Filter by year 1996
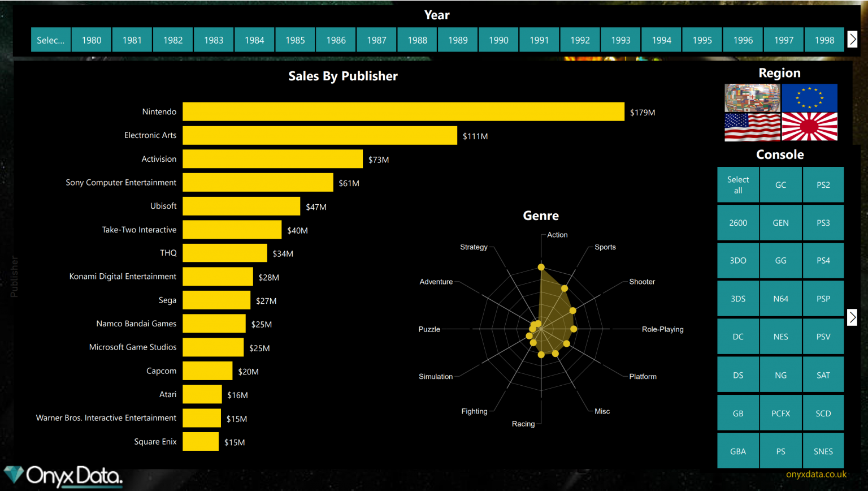868x491 pixels. (743, 40)
